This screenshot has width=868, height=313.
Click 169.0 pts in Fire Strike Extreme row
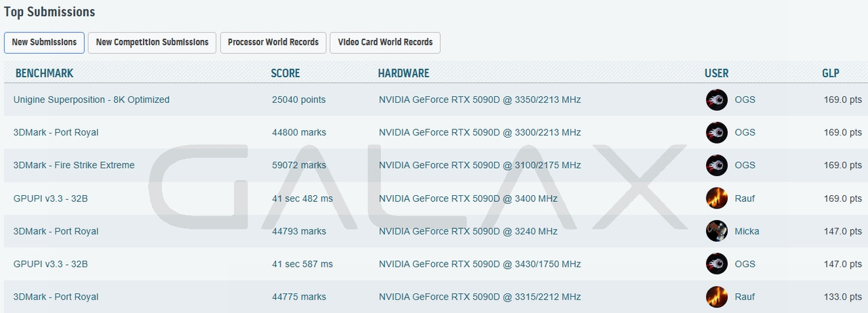pos(843,165)
